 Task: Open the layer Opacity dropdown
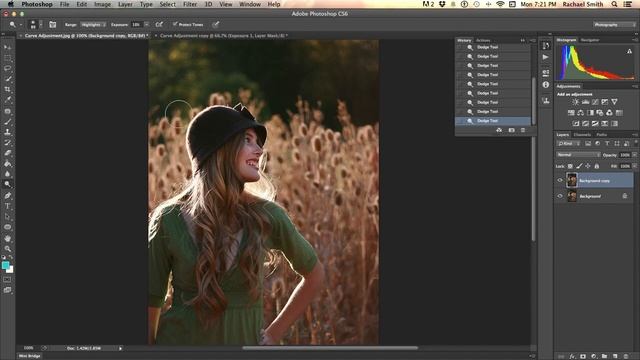[634, 155]
